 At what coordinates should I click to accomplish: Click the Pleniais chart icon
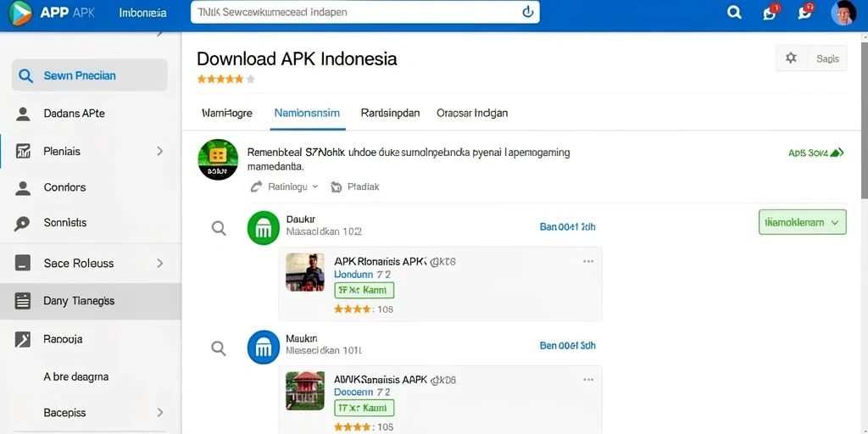pos(23,151)
